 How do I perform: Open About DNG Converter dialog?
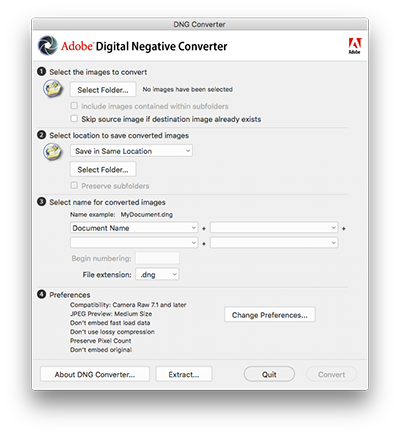95,374
